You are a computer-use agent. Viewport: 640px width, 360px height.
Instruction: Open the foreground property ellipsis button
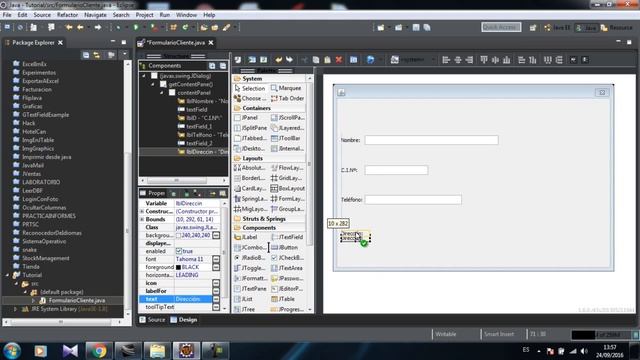pyautogui.click(x=216, y=267)
